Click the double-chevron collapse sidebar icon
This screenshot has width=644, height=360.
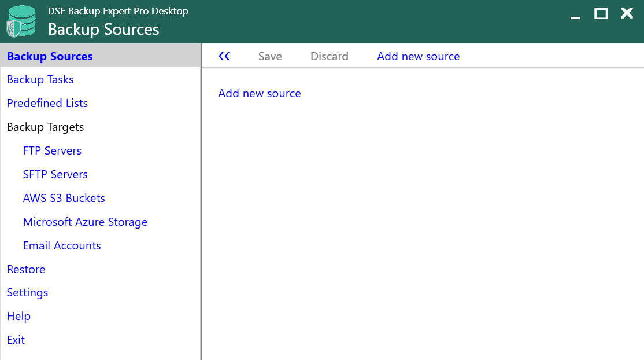[x=224, y=56]
